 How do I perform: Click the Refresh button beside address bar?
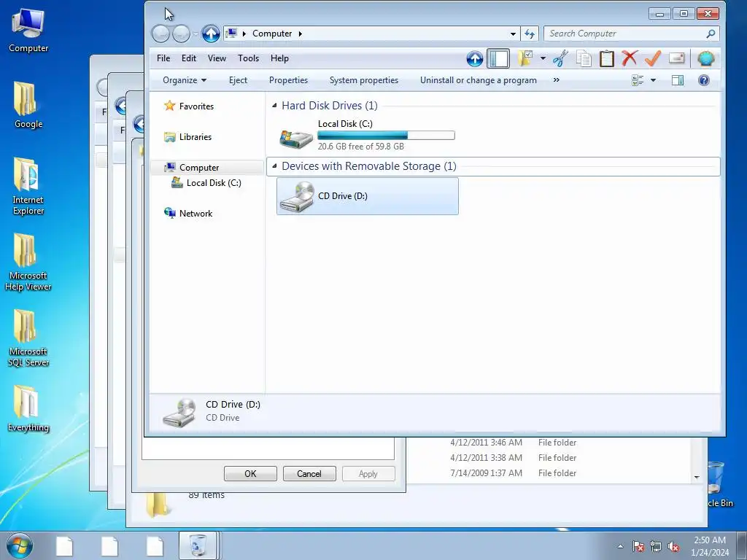pyautogui.click(x=530, y=34)
